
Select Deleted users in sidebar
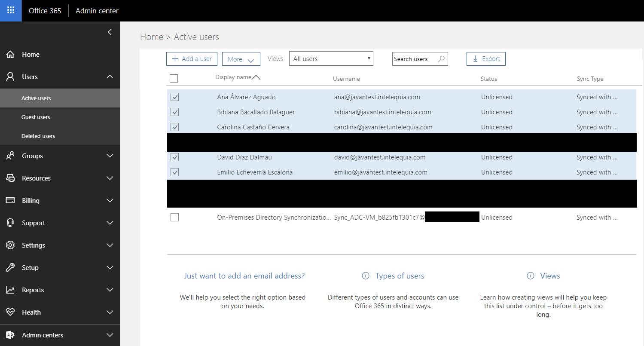(x=38, y=136)
